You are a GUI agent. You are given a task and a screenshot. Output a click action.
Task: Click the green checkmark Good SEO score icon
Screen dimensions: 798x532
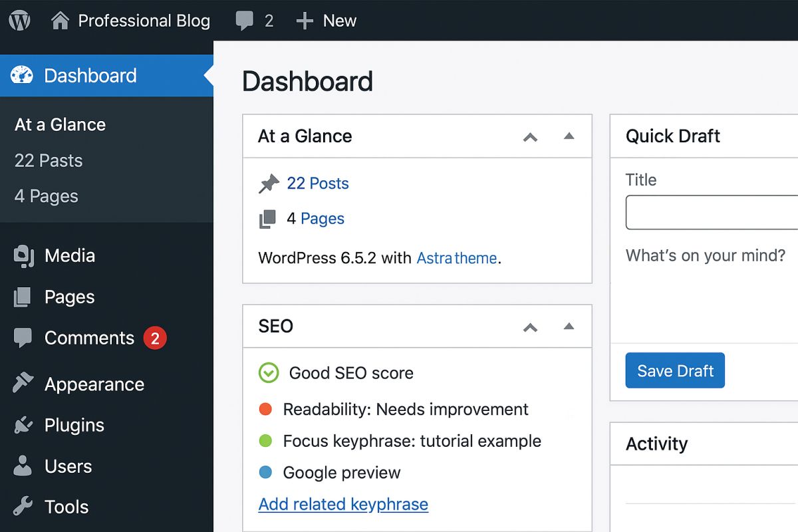(269, 373)
